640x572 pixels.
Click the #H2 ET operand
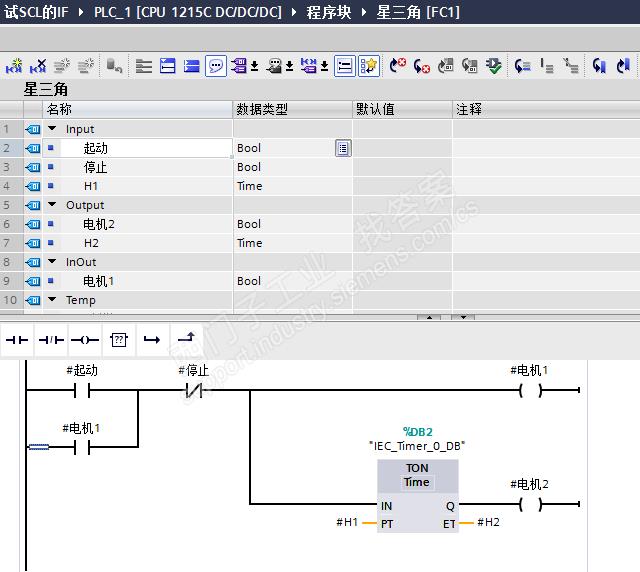(x=489, y=522)
